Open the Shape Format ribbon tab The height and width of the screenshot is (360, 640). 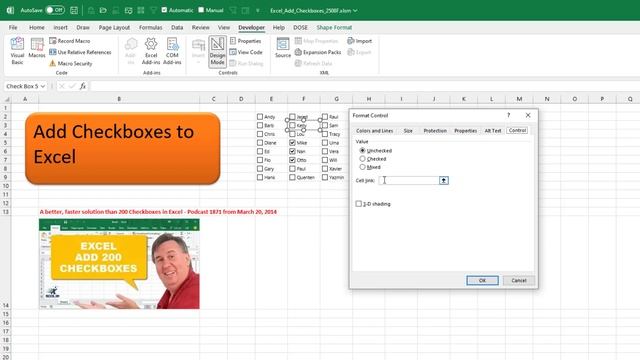(334, 27)
